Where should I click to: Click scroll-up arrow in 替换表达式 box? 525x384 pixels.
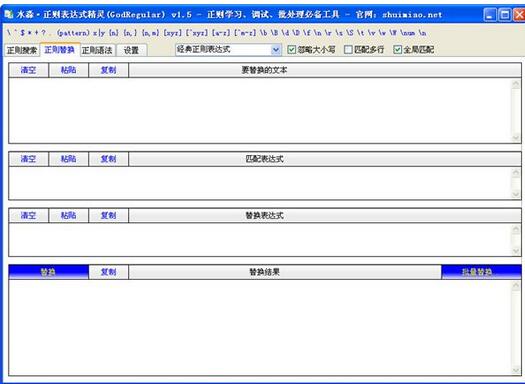coord(516,229)
